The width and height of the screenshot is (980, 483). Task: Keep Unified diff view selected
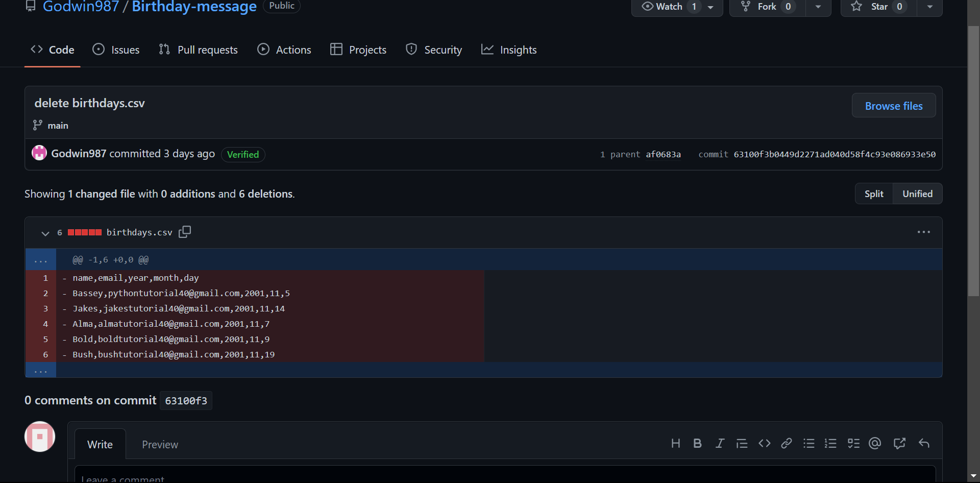tap(917, 194)
